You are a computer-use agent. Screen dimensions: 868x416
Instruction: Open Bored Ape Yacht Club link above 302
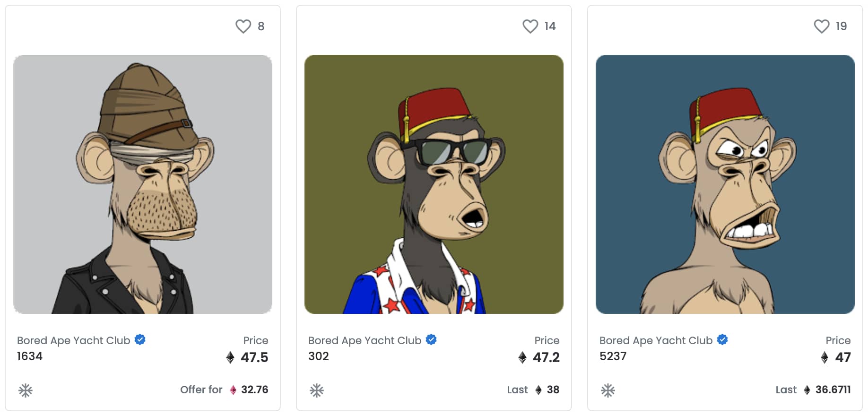365,340
